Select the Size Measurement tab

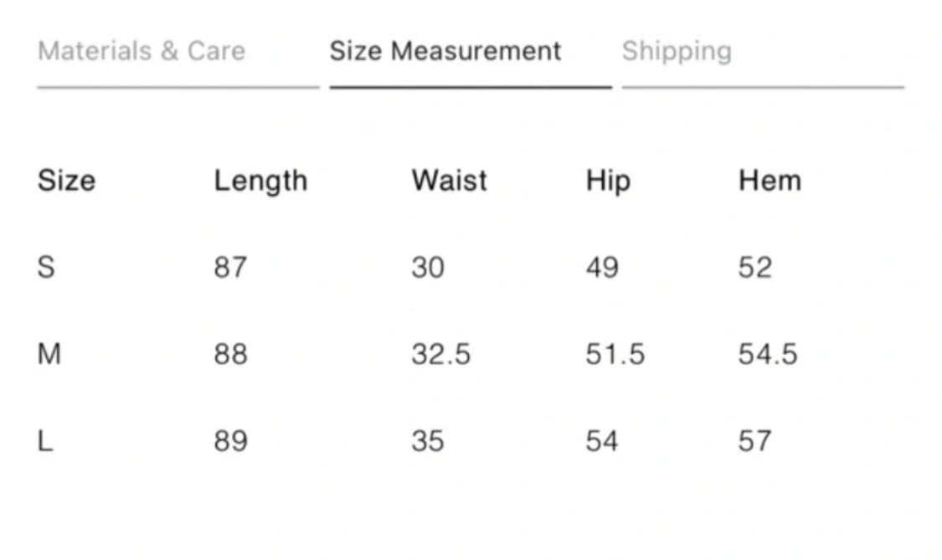[x=445, y=51]
